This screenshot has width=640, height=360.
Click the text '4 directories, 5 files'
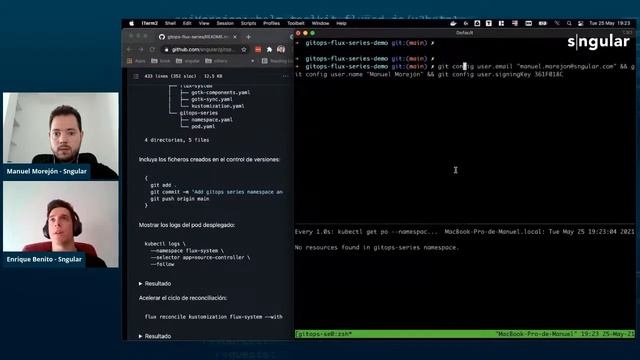click(x=177, y=140)
